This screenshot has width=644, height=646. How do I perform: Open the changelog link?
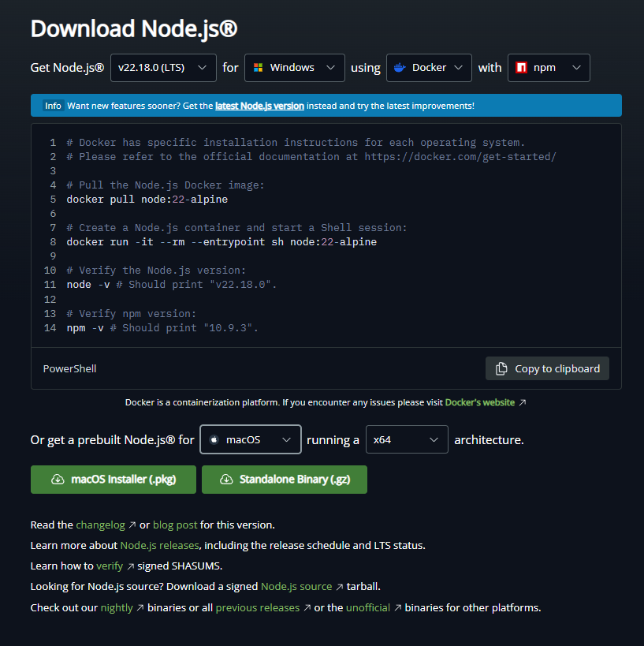click(x=101, y=525)
